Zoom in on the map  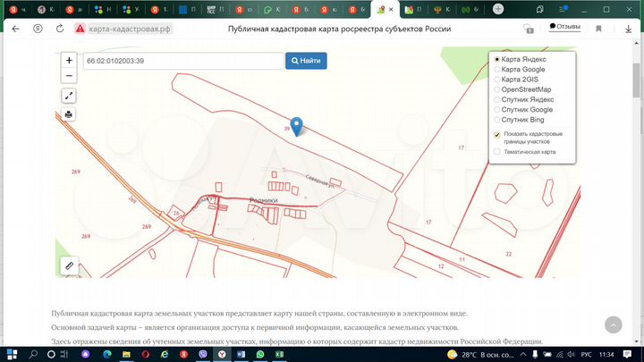[69, 61]
